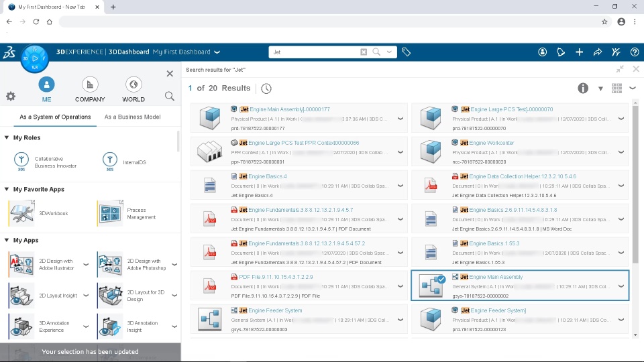Click the 3DS logo icon
644x362 pixels.
point(9,52)
